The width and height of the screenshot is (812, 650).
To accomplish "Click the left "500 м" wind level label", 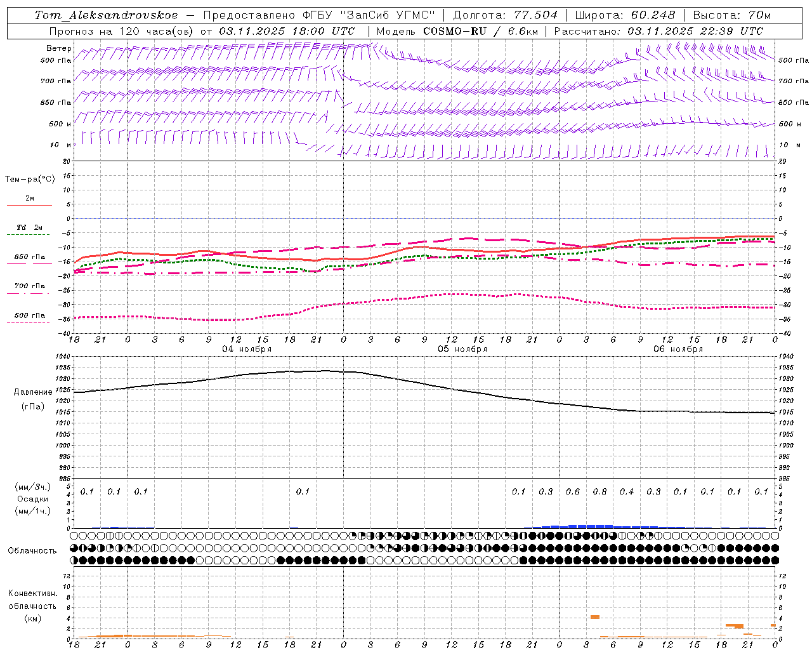I will (60, 124).
